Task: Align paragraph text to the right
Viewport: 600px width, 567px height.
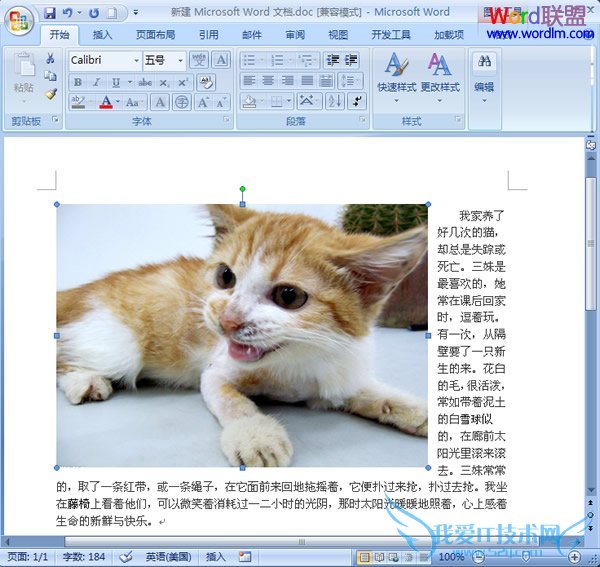Action: [x=287, y=81]
